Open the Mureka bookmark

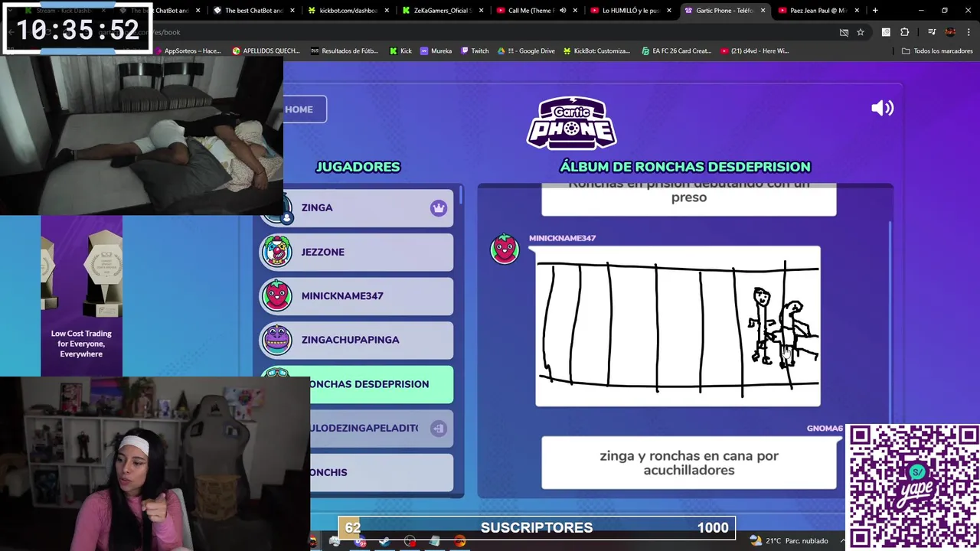[x=436, y=51]
